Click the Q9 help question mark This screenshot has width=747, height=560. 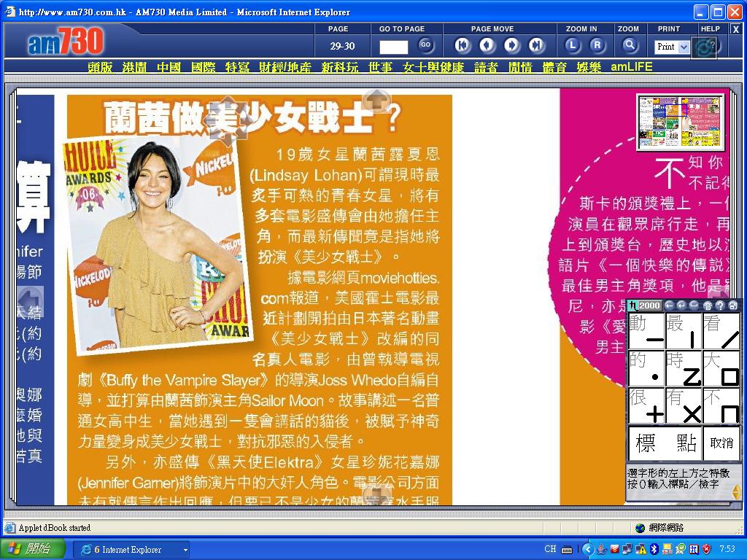[x=720, y=306]
